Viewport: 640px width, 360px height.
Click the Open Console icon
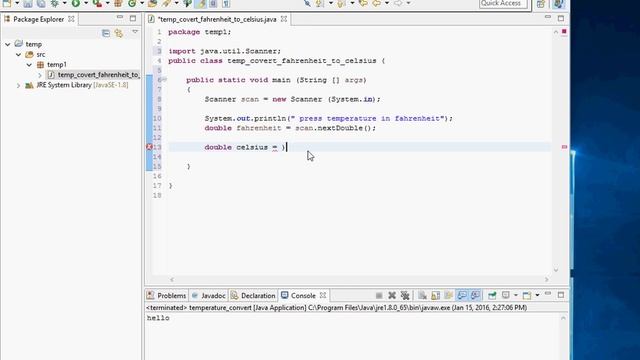pyautogui.click(x=527, y=295)
